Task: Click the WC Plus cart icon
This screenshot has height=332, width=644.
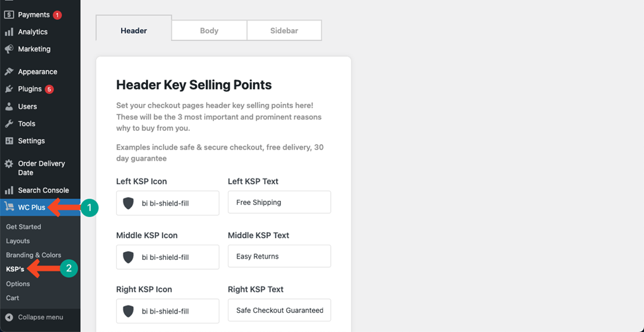Action: point(9,207)
